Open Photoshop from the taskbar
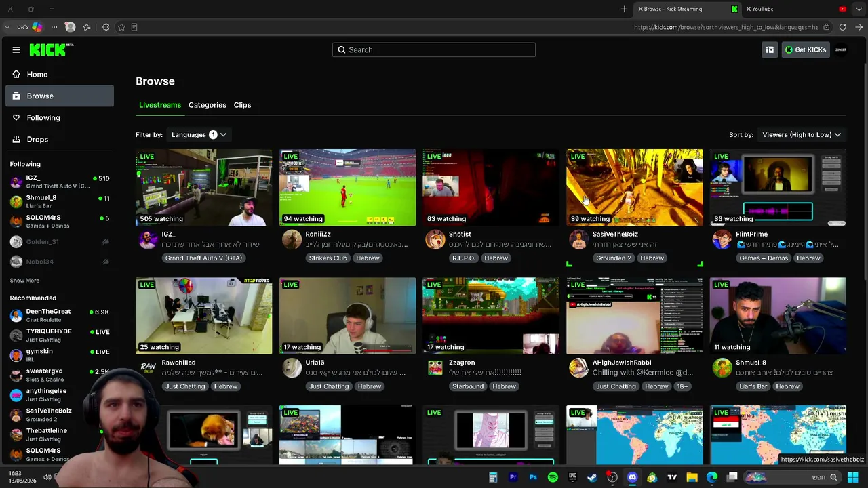This screenshot has height=488, width=868. click(533, 477)
